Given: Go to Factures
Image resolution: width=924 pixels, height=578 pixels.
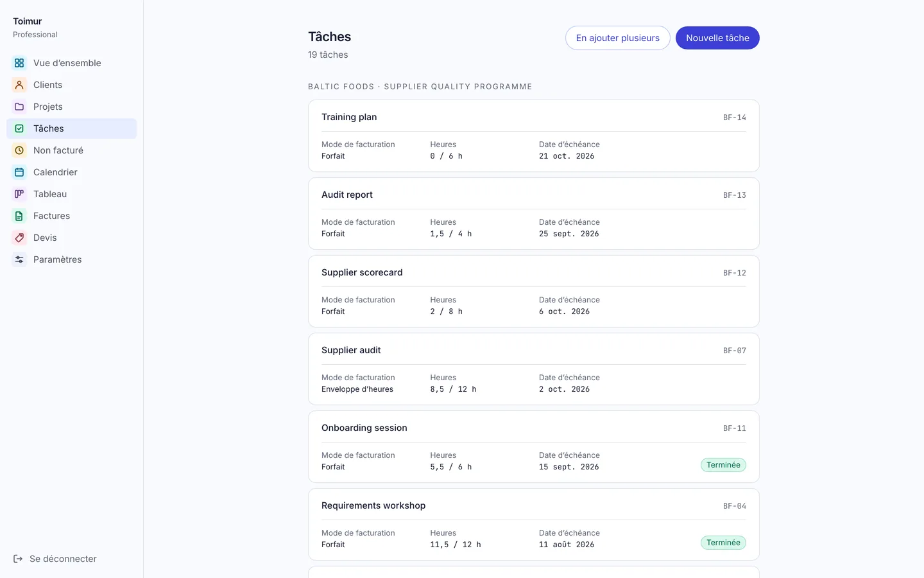Looking at the screenshot, I should pos(72,216).
